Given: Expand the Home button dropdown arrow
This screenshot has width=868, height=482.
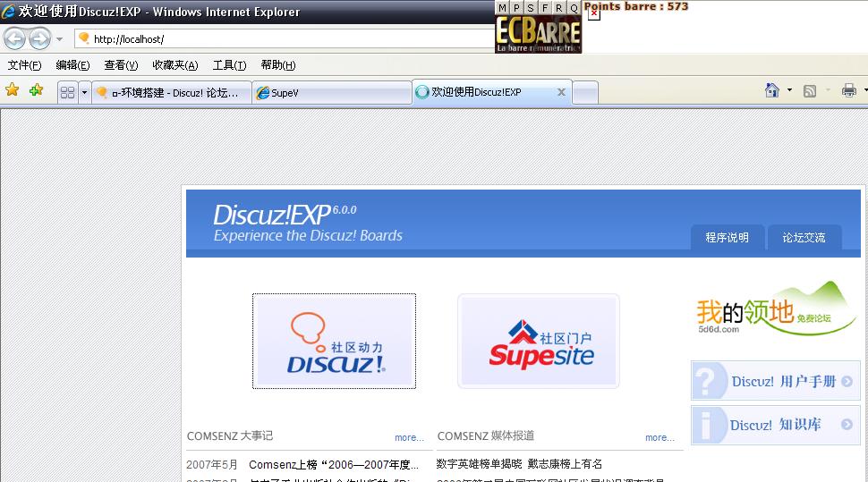Looking at the screenshot, I should [789, 90].
